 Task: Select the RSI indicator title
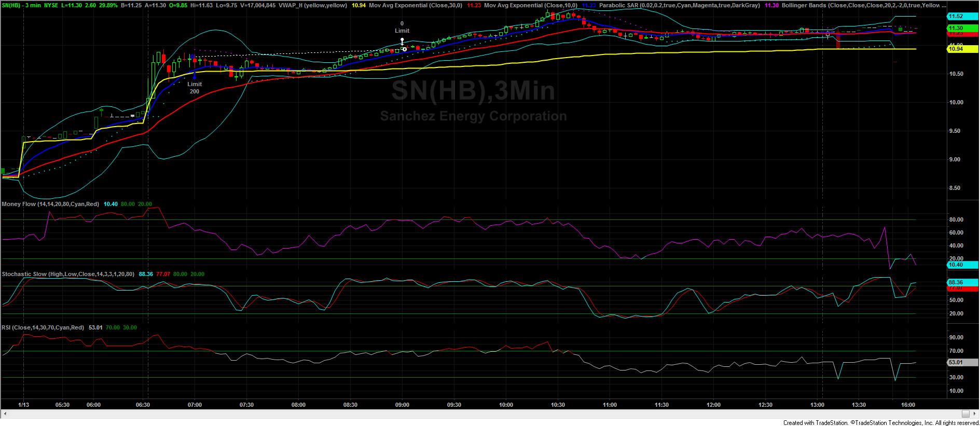click(x=43, y=328)
